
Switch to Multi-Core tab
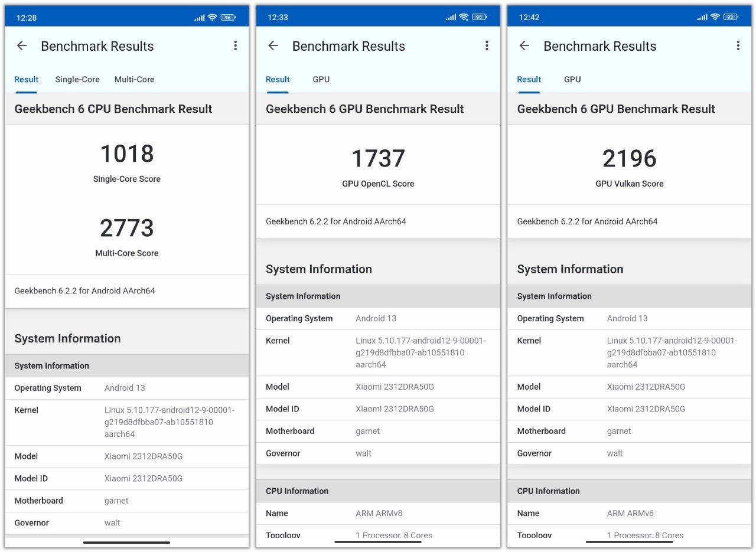(135, 79)
